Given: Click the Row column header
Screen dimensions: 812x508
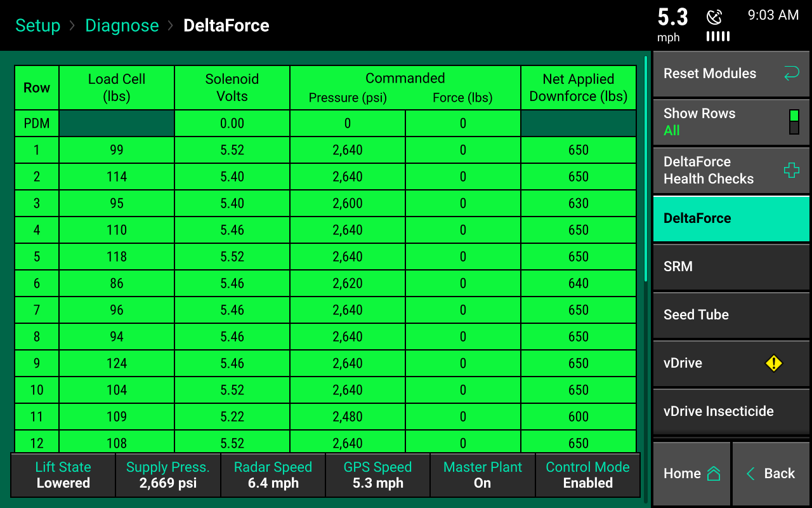Looking at the screenshot, I should [x=37, y=88].
